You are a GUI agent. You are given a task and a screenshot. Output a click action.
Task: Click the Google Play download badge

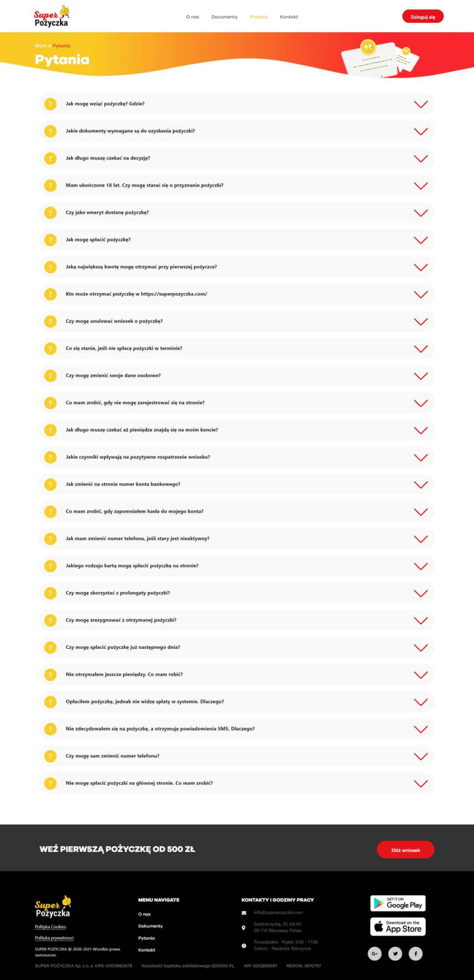click(x=398, y=903)
